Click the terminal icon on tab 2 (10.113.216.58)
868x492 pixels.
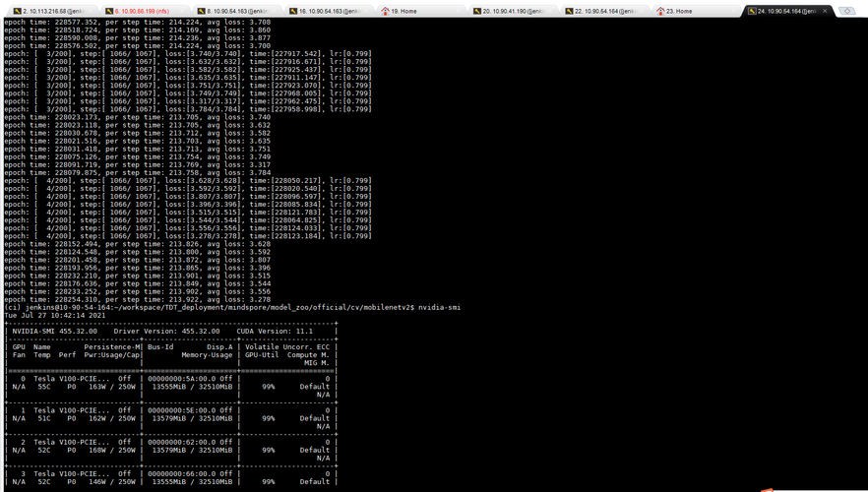coord(17,11)
